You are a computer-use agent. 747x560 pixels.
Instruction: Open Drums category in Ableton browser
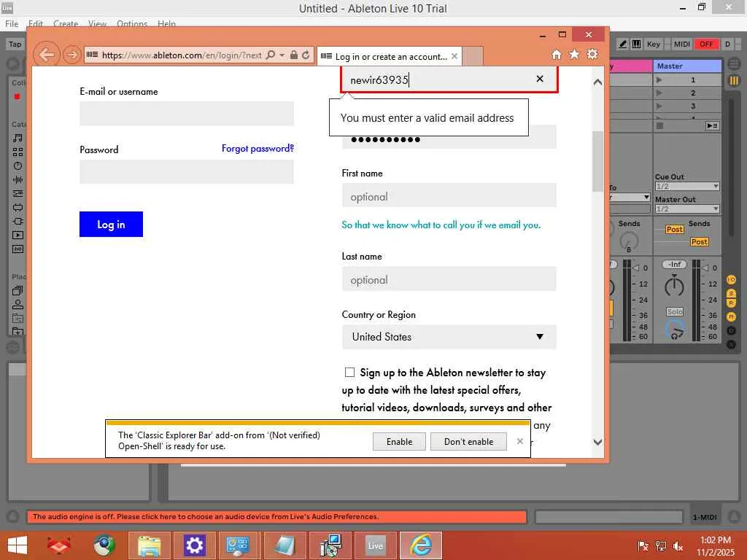point(18,152)
